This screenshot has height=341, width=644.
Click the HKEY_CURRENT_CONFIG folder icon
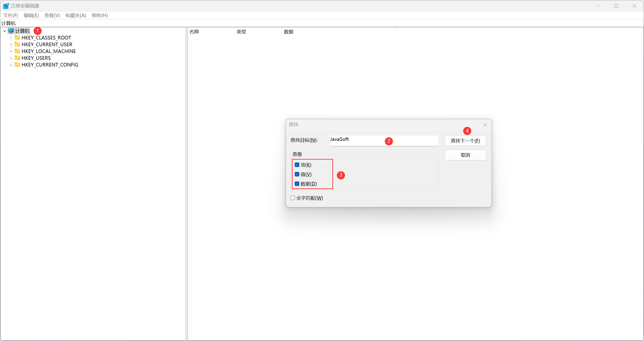pyautogui.click(x=17, y=65)
